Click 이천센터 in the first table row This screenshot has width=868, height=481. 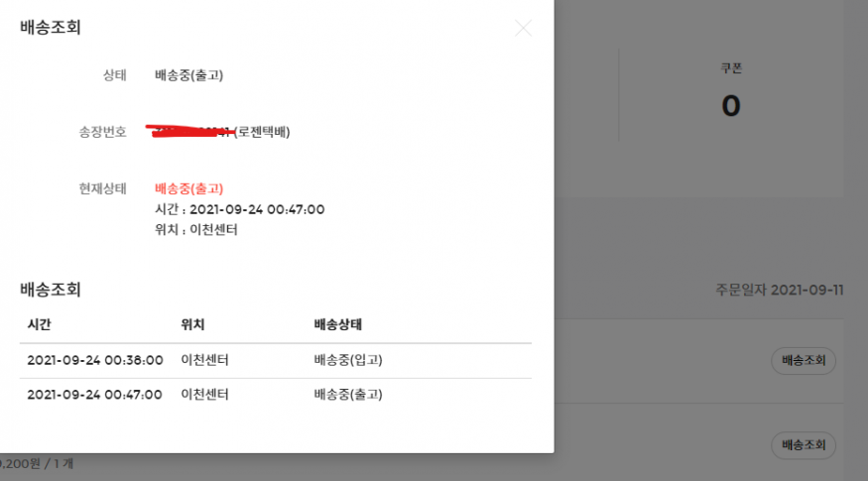204,359
